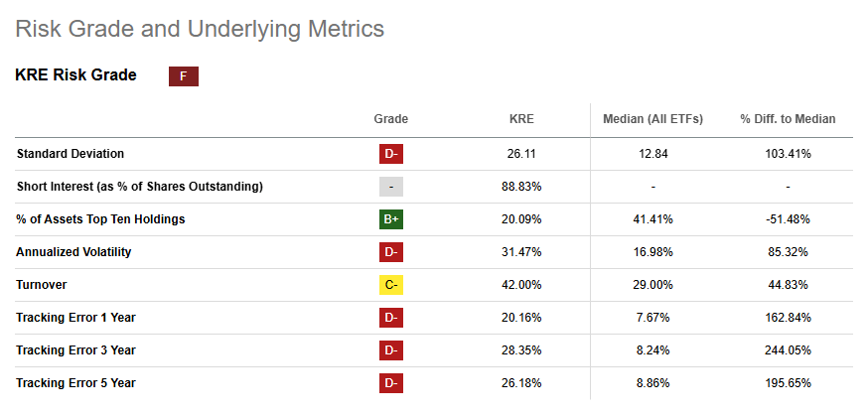This screenshot has height=416, width=868.
Task: Click the Annualized Volatility D- grade badge
Action: pyautogui.click(x=391, y=252)
